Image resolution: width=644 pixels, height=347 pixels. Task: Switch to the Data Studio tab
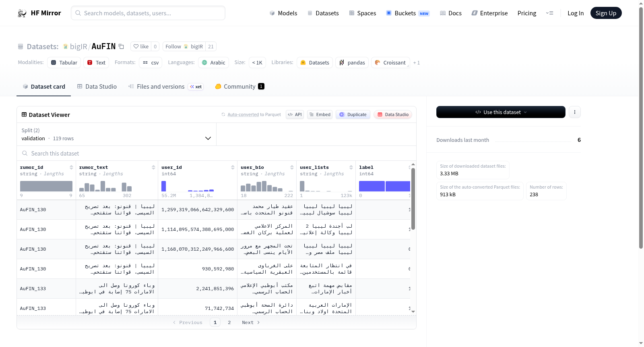pos(97,86)
